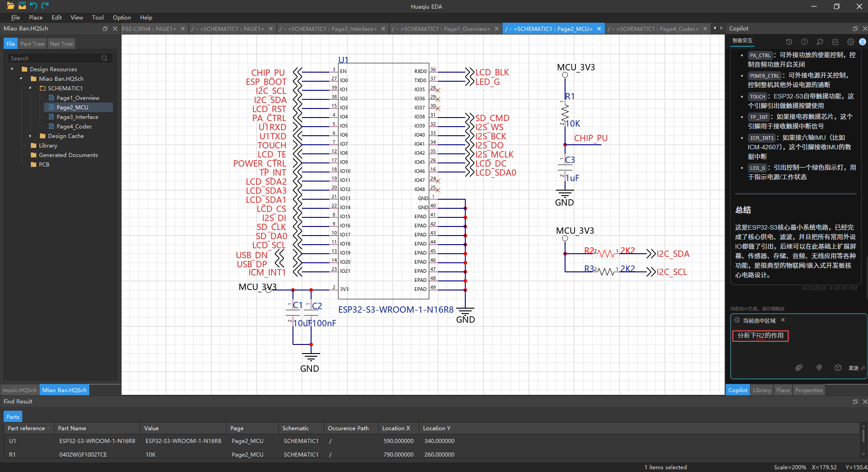868x472 pixels.
Task: Close the Miao Ban.HQSch project panel
Action: (115, 29)
